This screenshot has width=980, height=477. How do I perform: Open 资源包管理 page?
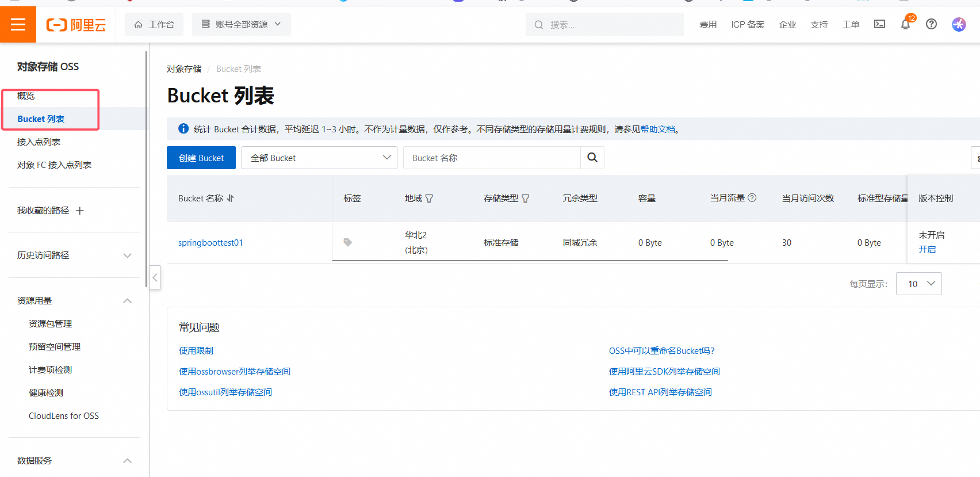(x=50, y=323)
